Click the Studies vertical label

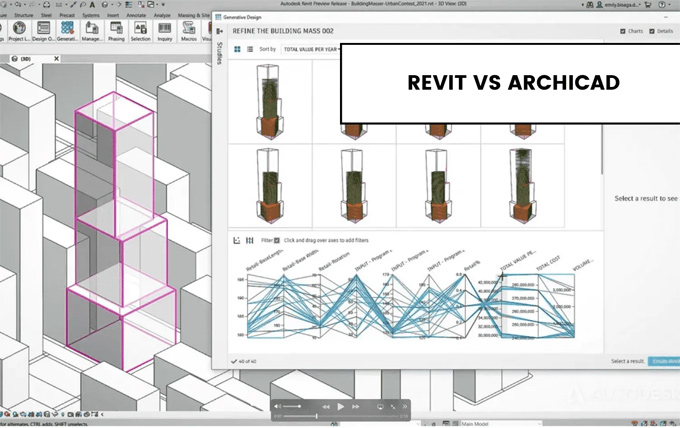(219, 53)
